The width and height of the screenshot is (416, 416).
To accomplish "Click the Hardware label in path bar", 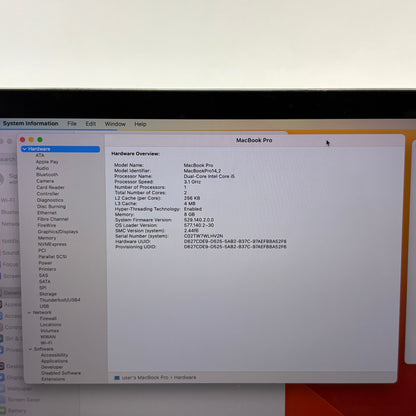I will (185, 378).
